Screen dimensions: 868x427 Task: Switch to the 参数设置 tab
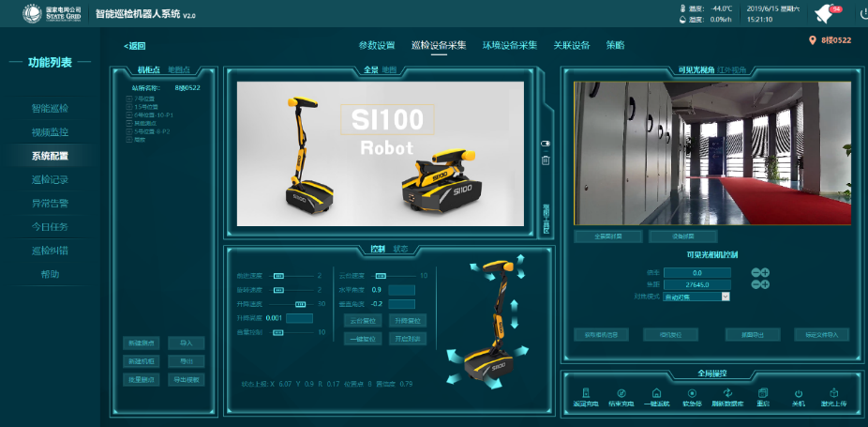pos(377,45)
